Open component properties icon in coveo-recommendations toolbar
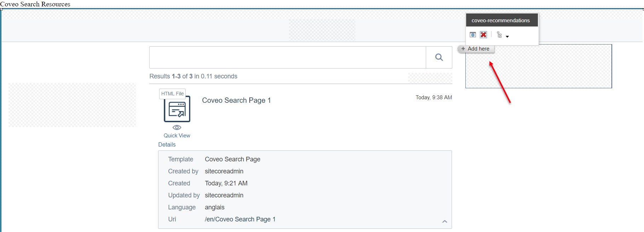The height and width of the screenshot is (232, 644). (473, 35)
